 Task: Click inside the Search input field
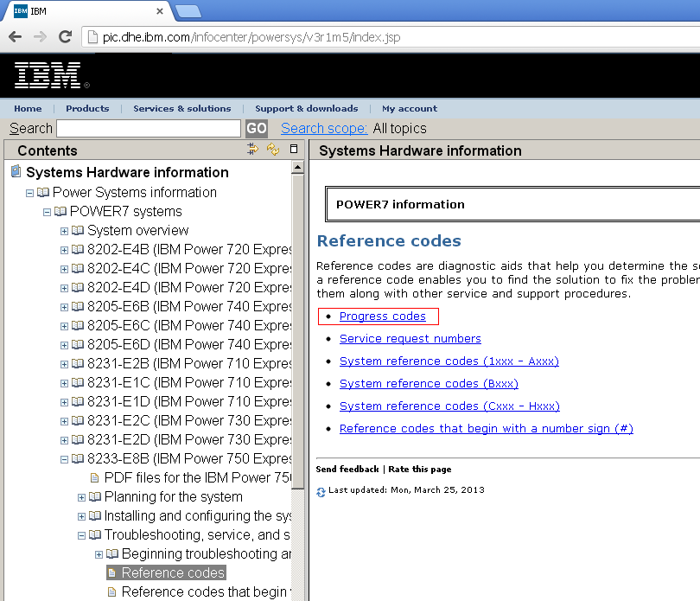[x=148, y=128]
